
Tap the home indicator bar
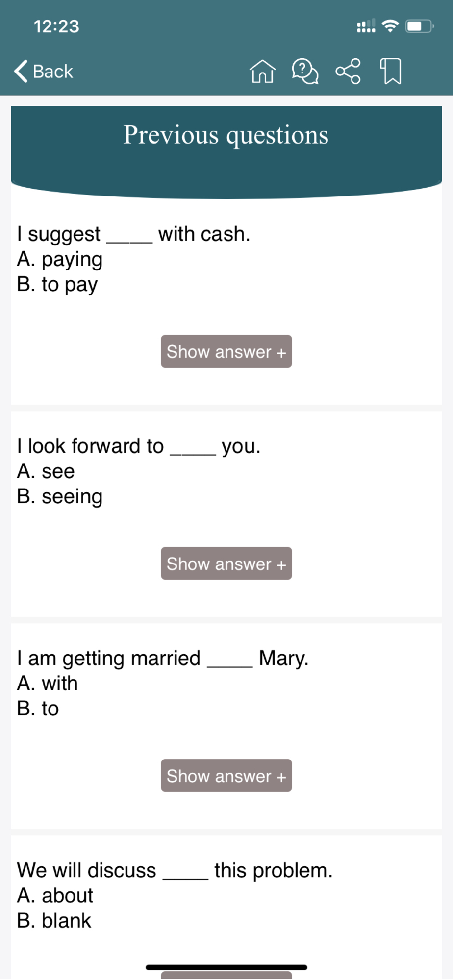[226, 967]
